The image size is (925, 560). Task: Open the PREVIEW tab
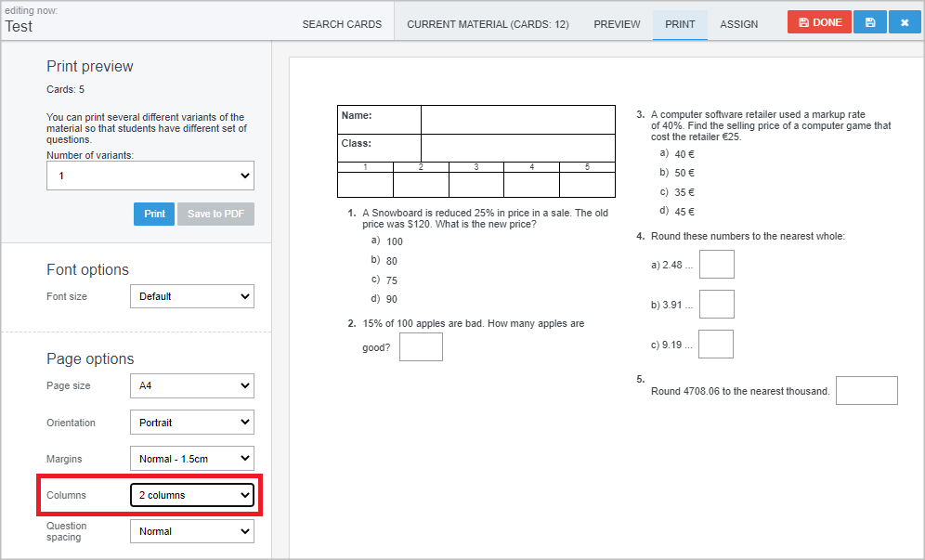click(617, 24)
